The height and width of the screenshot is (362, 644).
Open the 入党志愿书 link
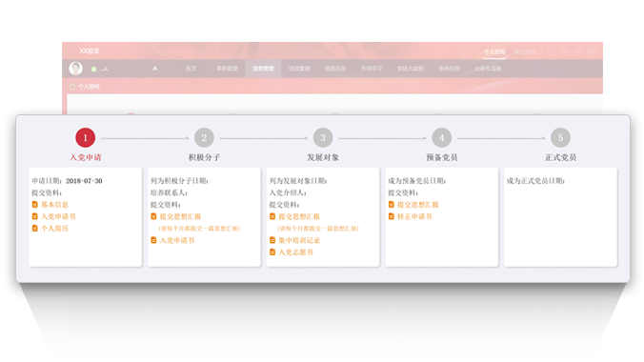[x=295, y=252]
